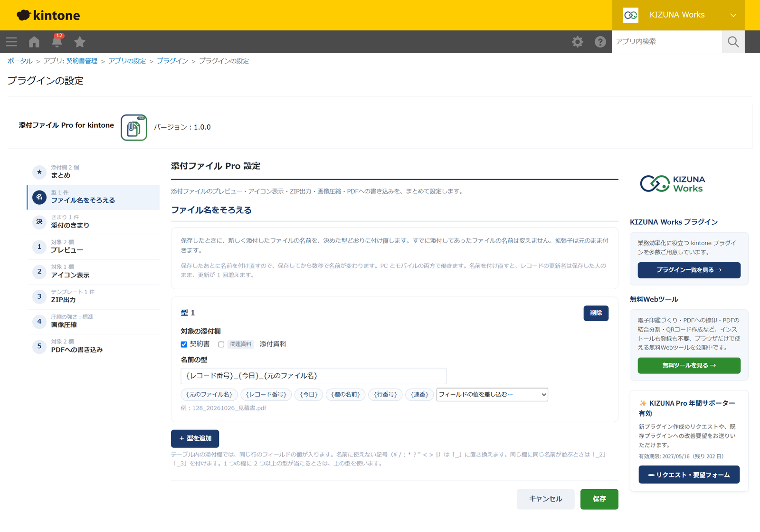760x532 pixels.
Task: Open the help question mark icon
Action: coord(600,42)
